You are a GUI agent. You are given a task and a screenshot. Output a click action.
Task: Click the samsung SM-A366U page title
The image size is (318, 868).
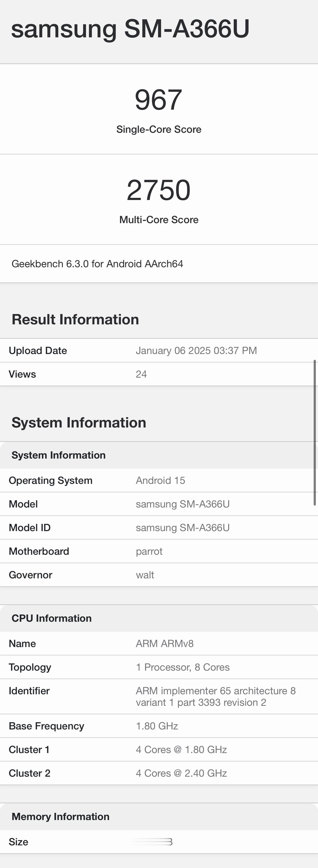(x=130, y=29)
